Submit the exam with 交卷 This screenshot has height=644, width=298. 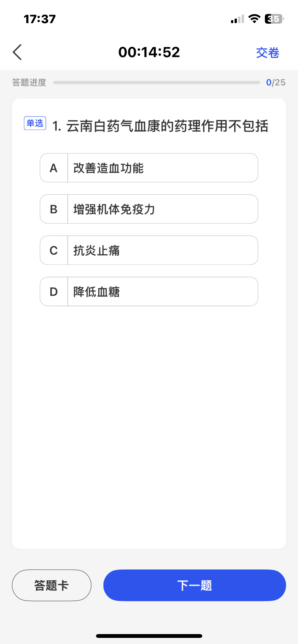point(267,53)
